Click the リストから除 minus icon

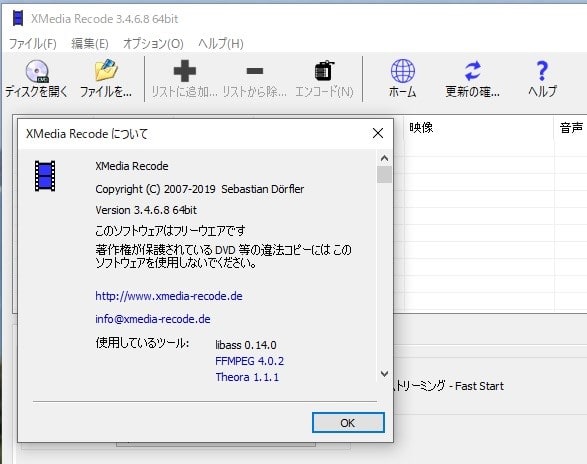(255, 71)
